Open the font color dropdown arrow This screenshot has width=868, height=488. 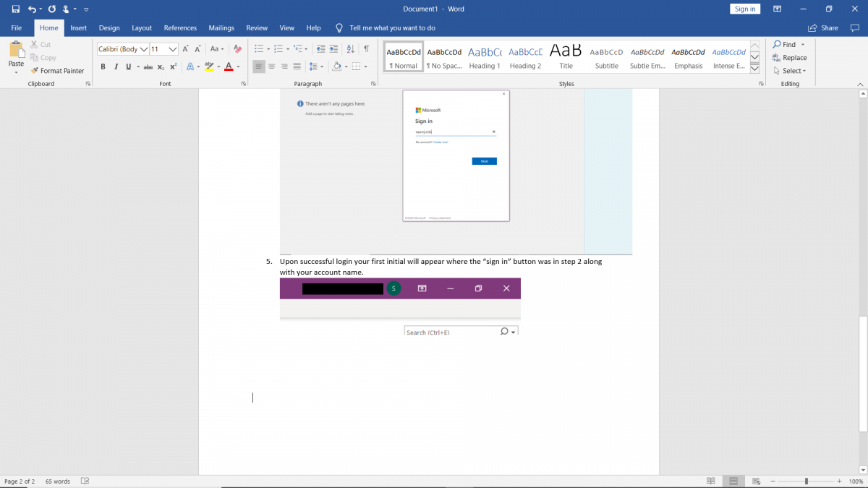237,66
